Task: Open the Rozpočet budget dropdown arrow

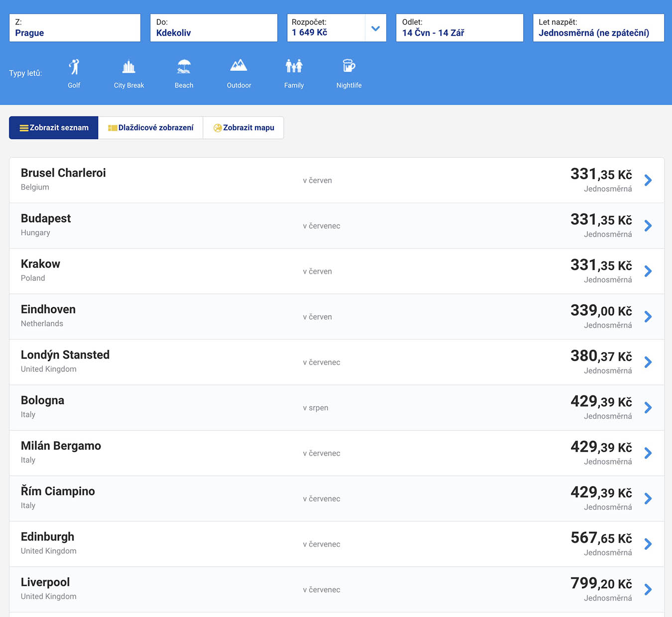Action: click(x=376, y=28)
